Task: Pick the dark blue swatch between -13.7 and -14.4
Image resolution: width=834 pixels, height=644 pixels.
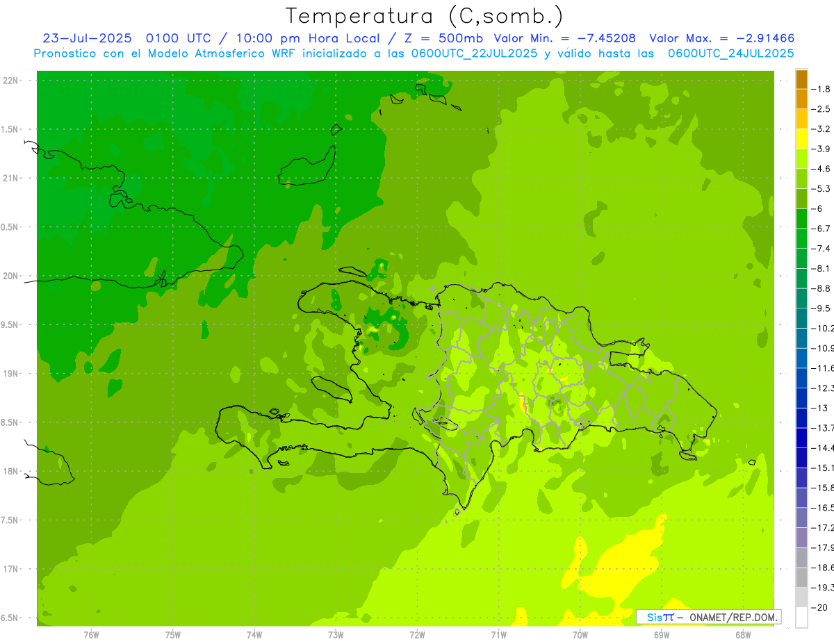Action: click(801, 438)
